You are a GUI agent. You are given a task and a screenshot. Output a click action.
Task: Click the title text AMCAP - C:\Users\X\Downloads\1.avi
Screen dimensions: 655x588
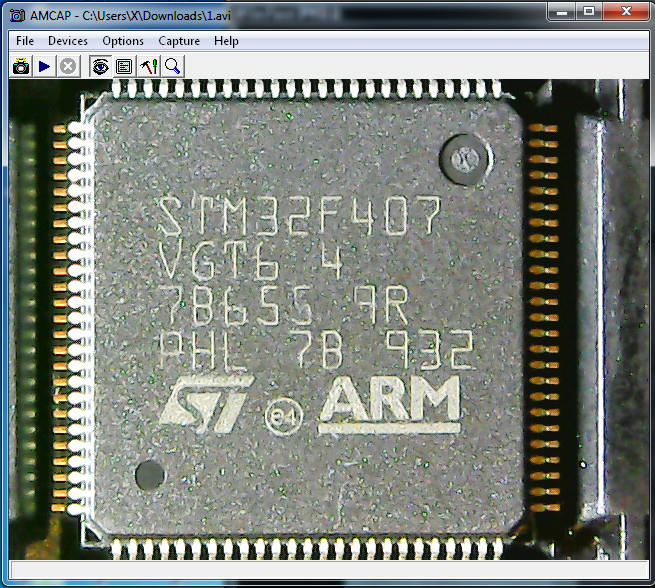pos(130,16)
